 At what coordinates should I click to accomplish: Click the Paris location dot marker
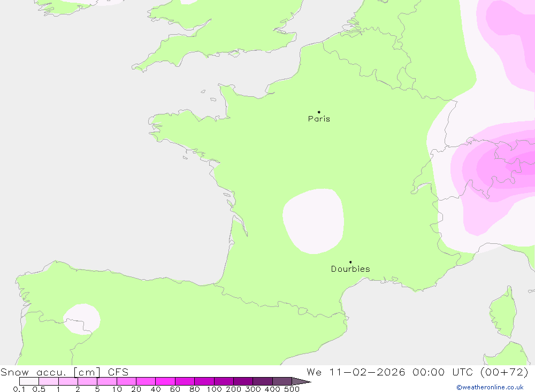319,112
